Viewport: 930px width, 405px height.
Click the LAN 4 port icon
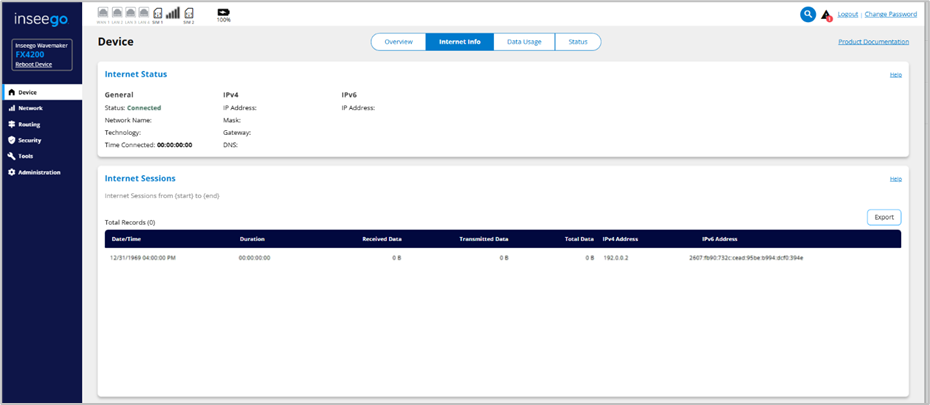pyautogui.click(x=144, y=13)
